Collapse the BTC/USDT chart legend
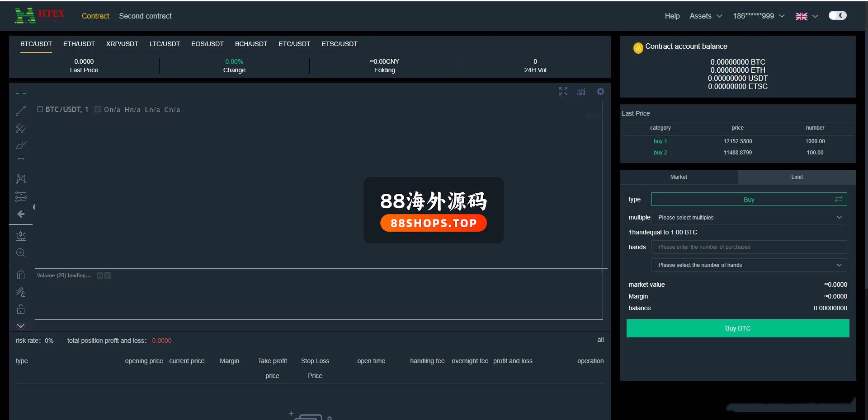 click(x=40, y=109)
